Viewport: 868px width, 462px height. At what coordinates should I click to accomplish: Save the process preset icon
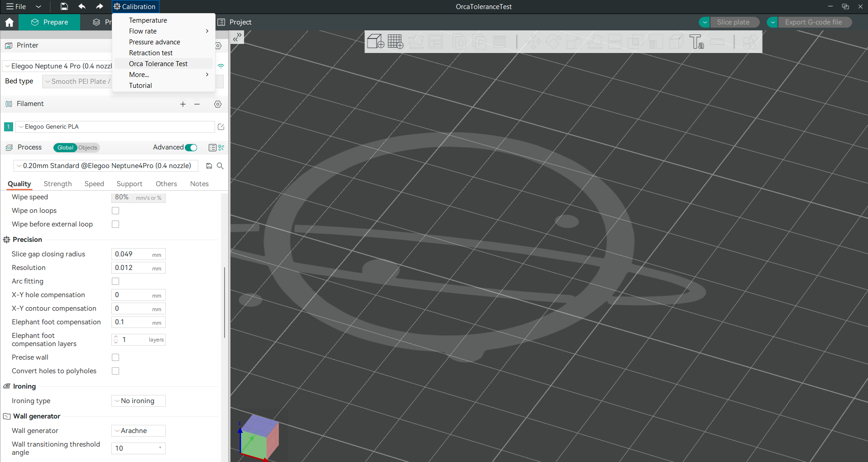coord(209,166)
